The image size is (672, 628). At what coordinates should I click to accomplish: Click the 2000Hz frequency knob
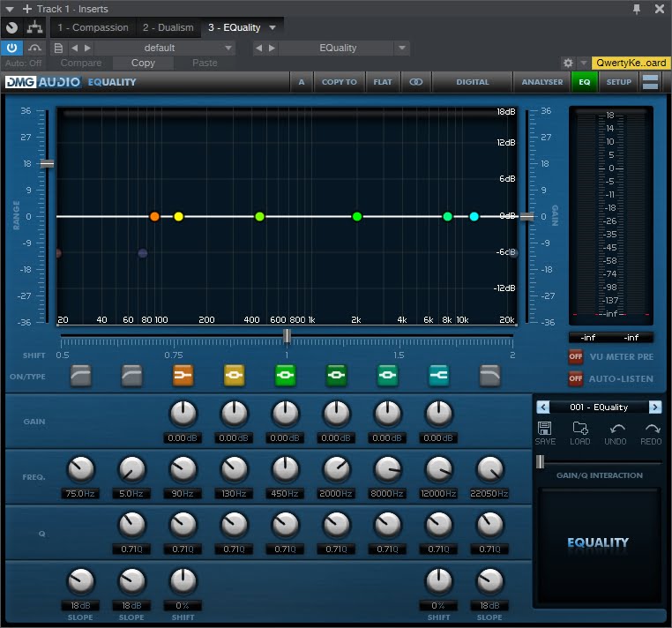point(336,469)
